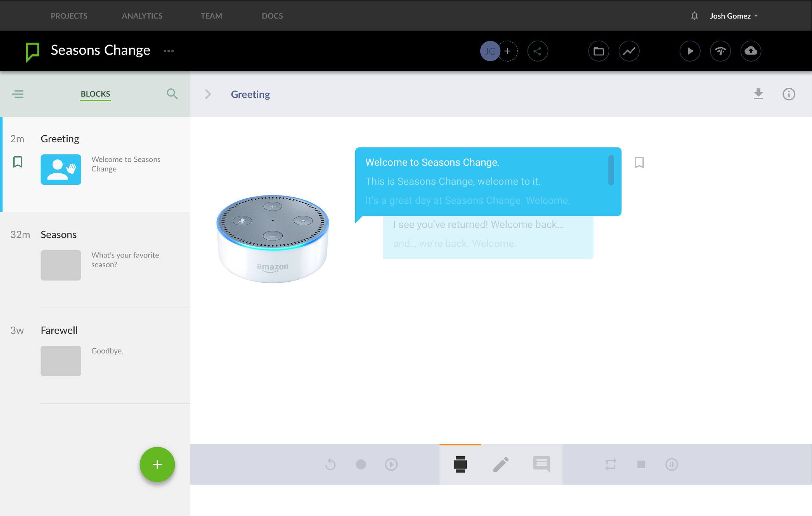Image resolution: width=812 pixels, height=516 pixels.
Task: Open the analytics trend line icon
Action: (629, 51)
